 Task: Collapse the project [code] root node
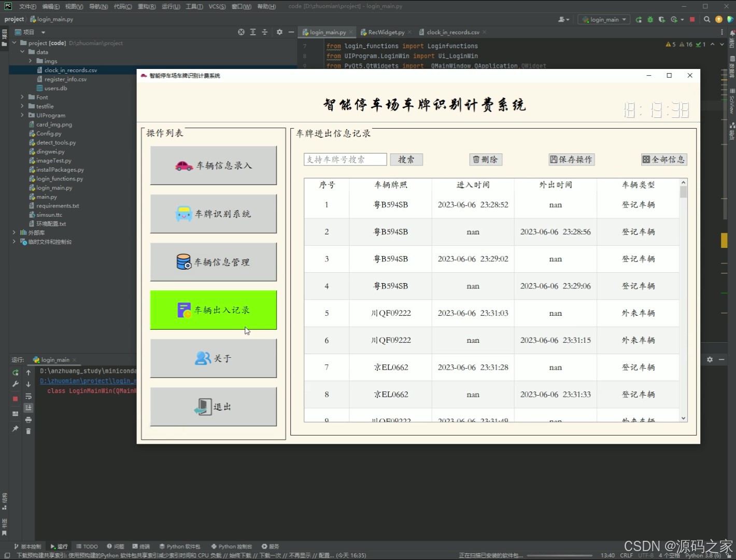(15, 43)
